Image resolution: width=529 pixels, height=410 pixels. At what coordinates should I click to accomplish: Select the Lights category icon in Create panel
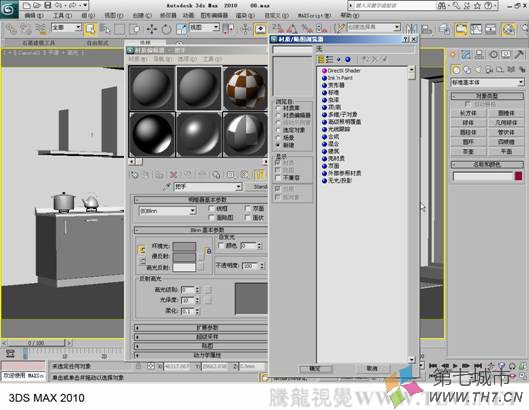(478, 70)
